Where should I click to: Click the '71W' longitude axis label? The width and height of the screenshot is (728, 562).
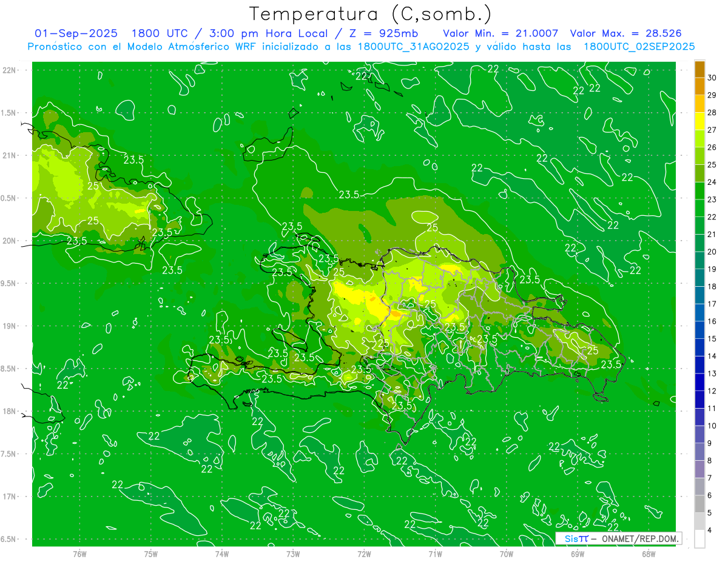tap(435, 554)
